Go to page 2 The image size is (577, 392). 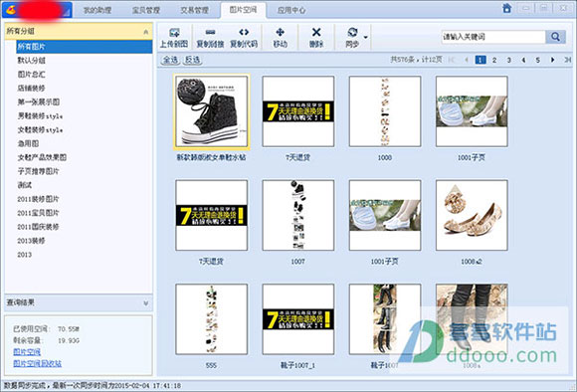494,60
